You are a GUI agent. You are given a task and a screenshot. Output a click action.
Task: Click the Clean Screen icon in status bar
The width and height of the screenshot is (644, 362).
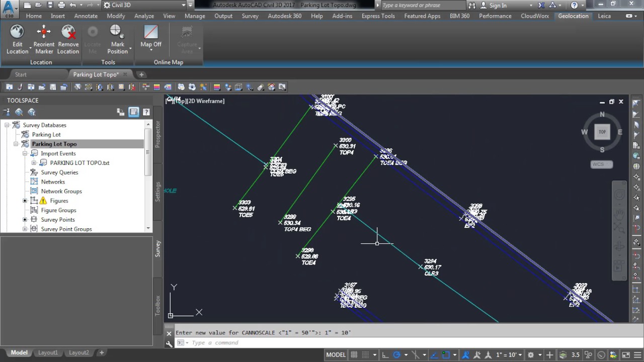click(626, 355)
